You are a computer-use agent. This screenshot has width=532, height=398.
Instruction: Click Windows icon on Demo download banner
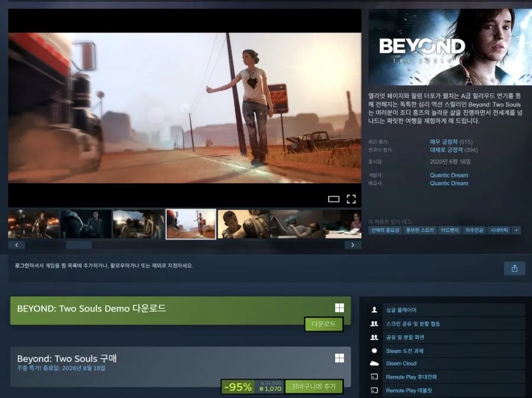[339, 308]
